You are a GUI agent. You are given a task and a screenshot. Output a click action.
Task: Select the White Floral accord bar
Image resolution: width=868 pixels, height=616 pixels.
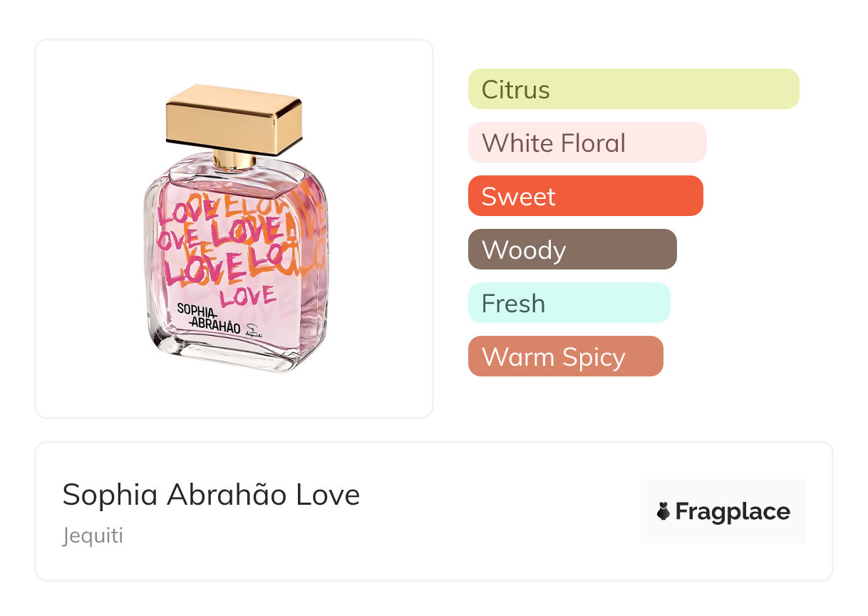pyautogui.click(x=587, y=143)
